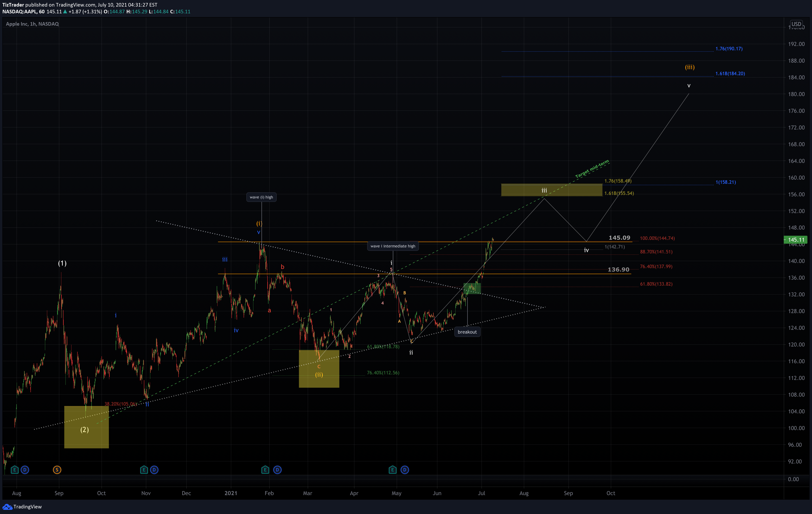Image resolution: width=812 pixels, height=514 pixels.
Task: Click the 76.40%(112.56) green label
Action: coord(383,373)
